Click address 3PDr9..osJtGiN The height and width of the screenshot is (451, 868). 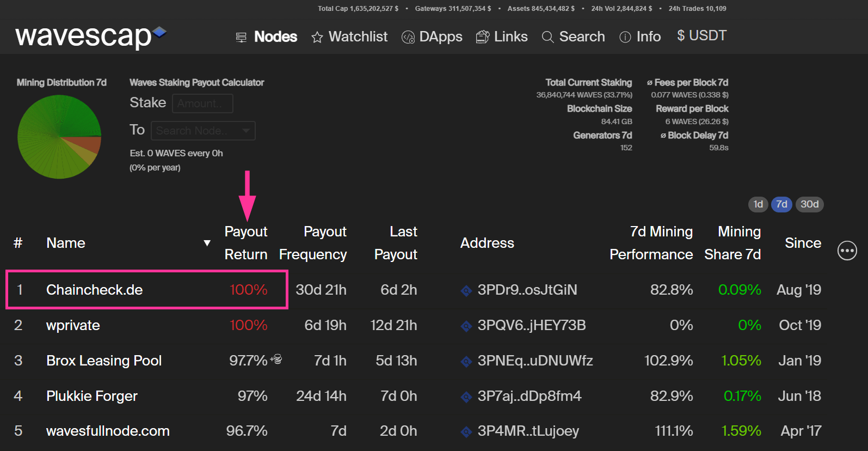(x=527, y=290)
